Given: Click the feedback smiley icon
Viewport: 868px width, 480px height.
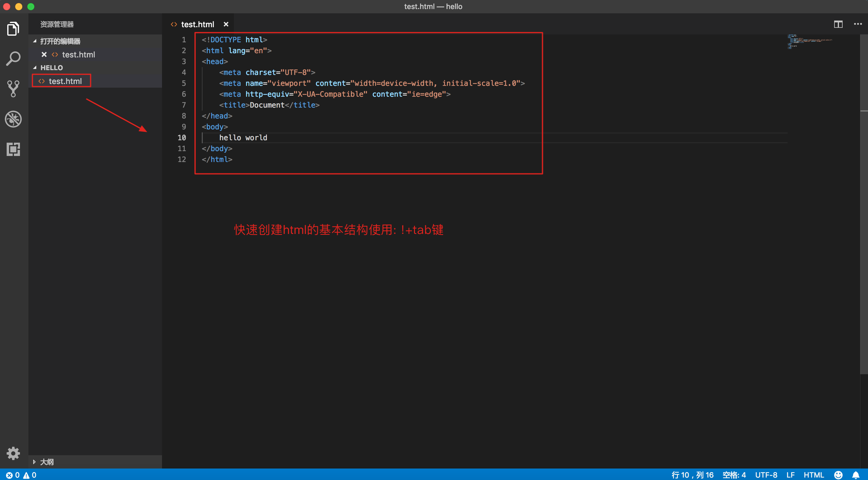Looking at the screenshot, I should (838, 475).
